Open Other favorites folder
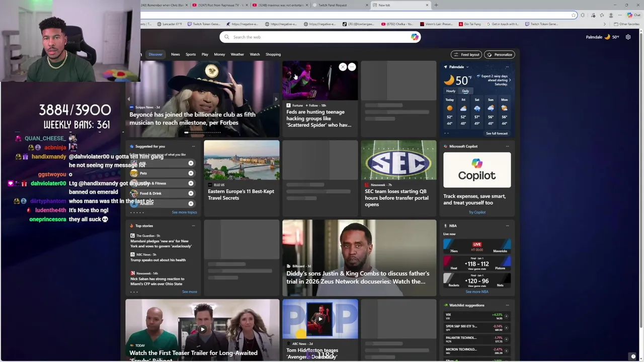 coord(626,24)
